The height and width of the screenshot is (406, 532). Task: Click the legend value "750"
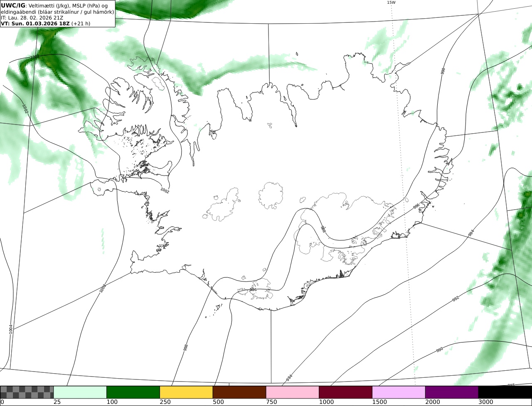pyautogui.click(x=271, y=402)
